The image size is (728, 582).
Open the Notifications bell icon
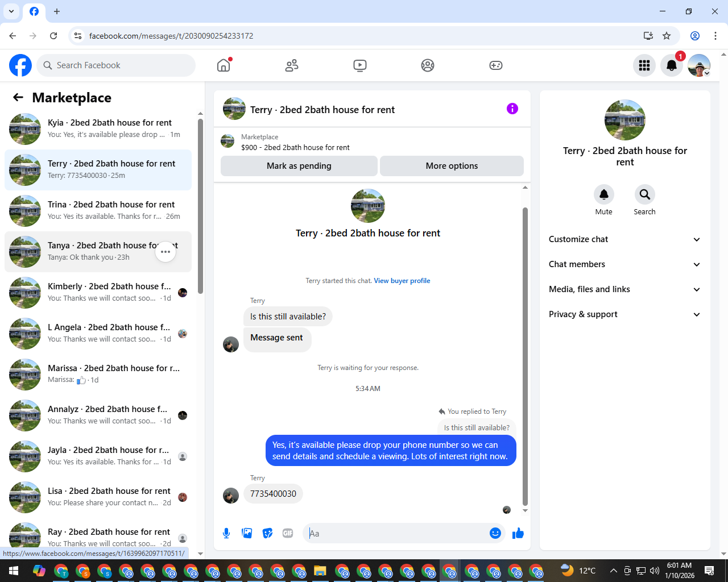tap(672, 65)
